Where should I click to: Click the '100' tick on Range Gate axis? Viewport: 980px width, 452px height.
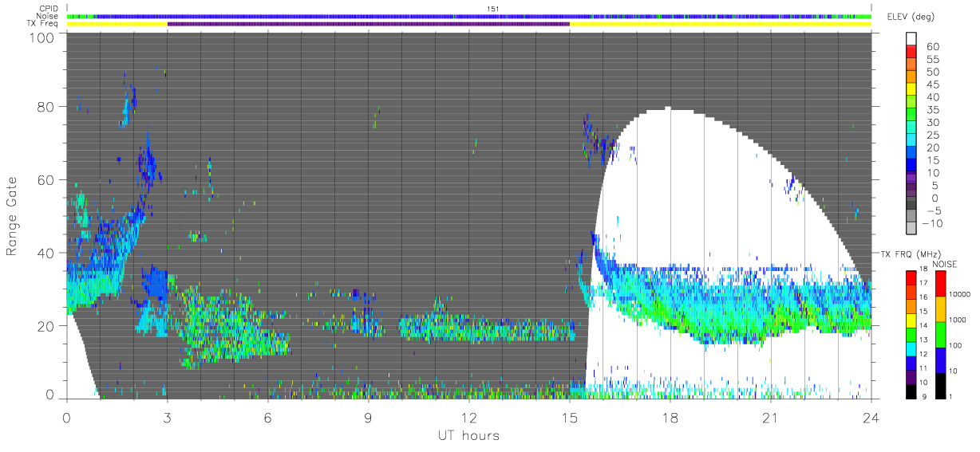pos(43,37)
